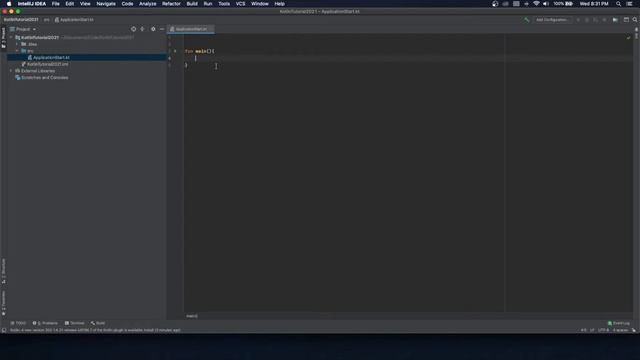
Task: Open the Terminal tool window
Action: [74, 323]
